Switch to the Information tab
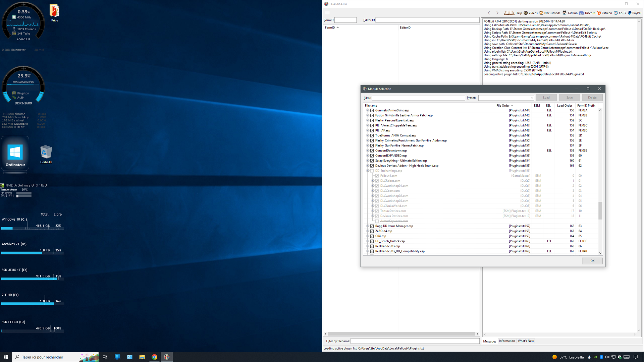The image size is (644, 362). pyautogui.click(x=507, y=341)
